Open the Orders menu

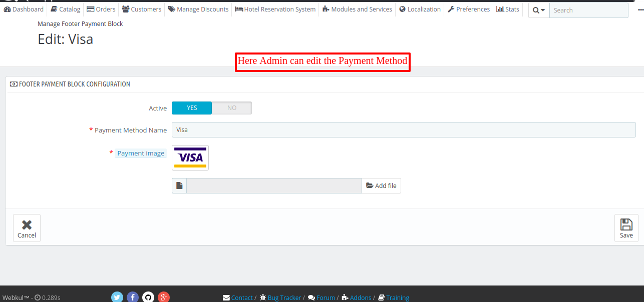(101, 9)
